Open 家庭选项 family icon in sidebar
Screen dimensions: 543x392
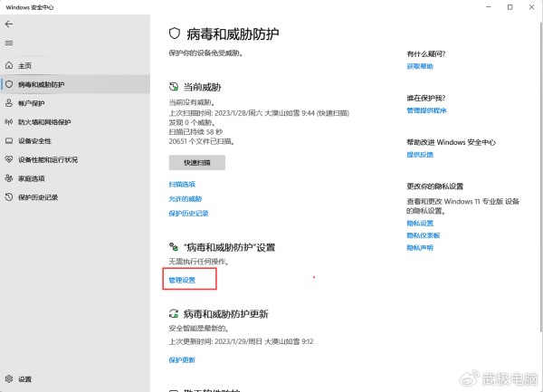pyautogui.click(x=9, y=178)
